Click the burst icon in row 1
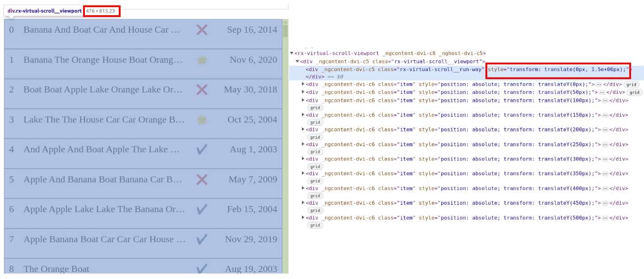The width and height of the screenshot is (644, 279). pyautogui.click(x=202, y=60)
